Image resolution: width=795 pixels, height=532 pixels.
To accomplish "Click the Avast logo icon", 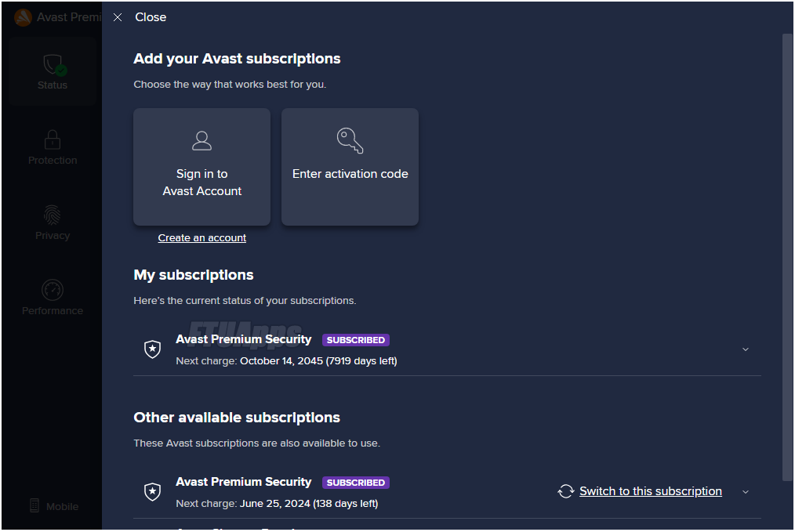I will [x=24, y=17].
